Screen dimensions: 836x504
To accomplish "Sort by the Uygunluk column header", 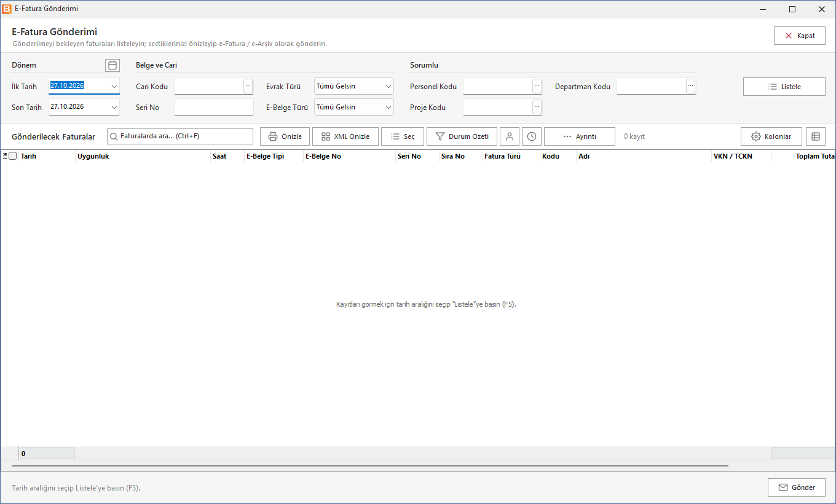I will (143, 156).
